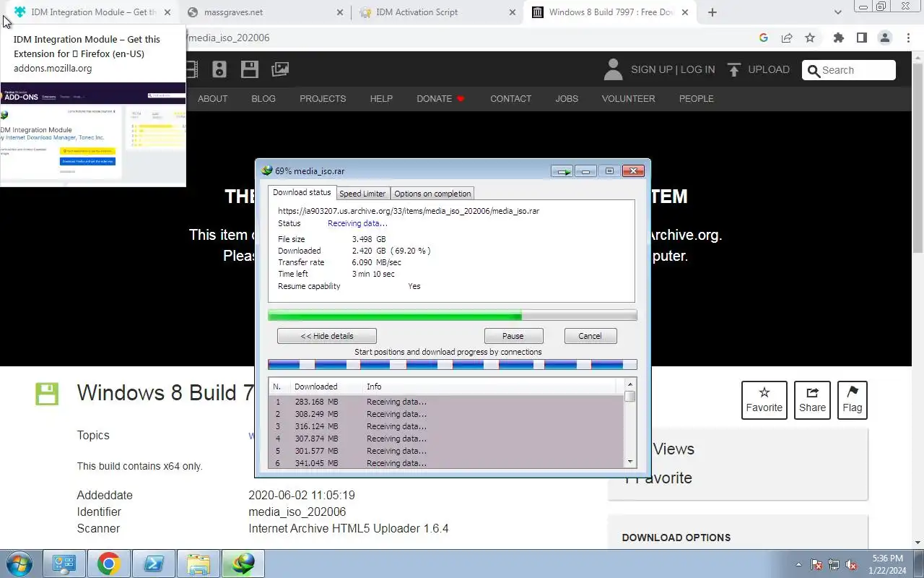
Task: Bookmark this page with the star icon
Action: (810, 38)
